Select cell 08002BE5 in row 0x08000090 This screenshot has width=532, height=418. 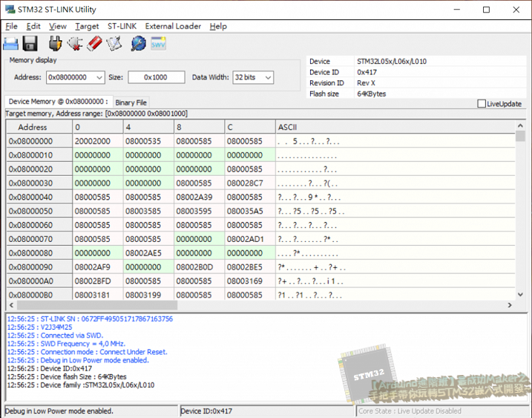pyautogui.click(x=250, y=267)
